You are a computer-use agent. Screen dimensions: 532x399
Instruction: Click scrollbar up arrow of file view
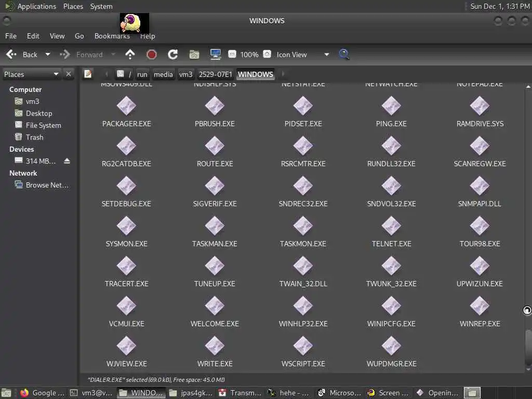tap(528, 87)
